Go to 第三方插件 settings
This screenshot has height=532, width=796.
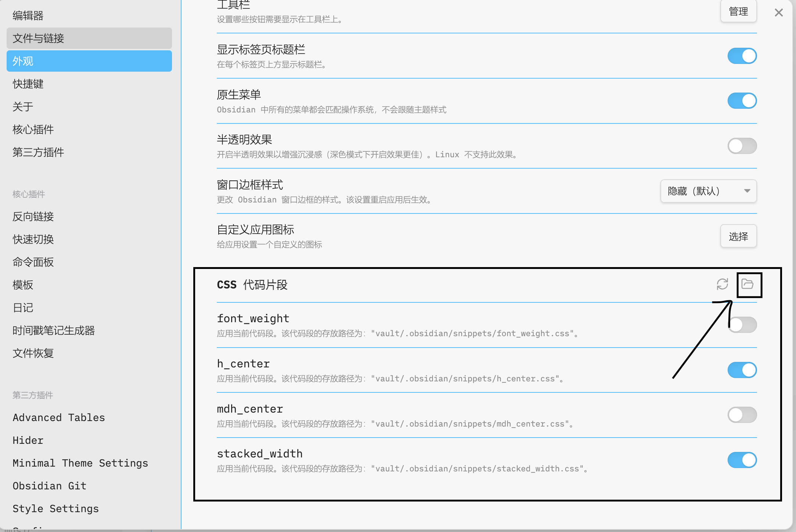(38, 152)
